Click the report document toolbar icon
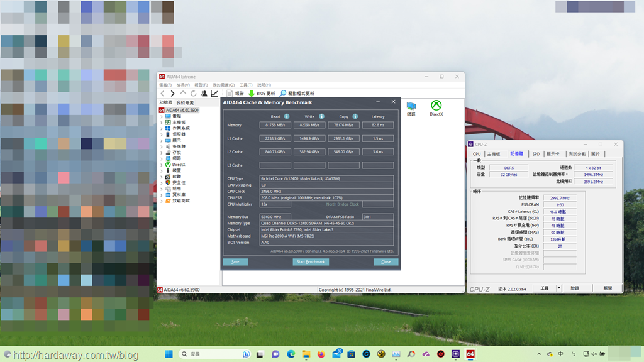 click(x=230, y=93)
